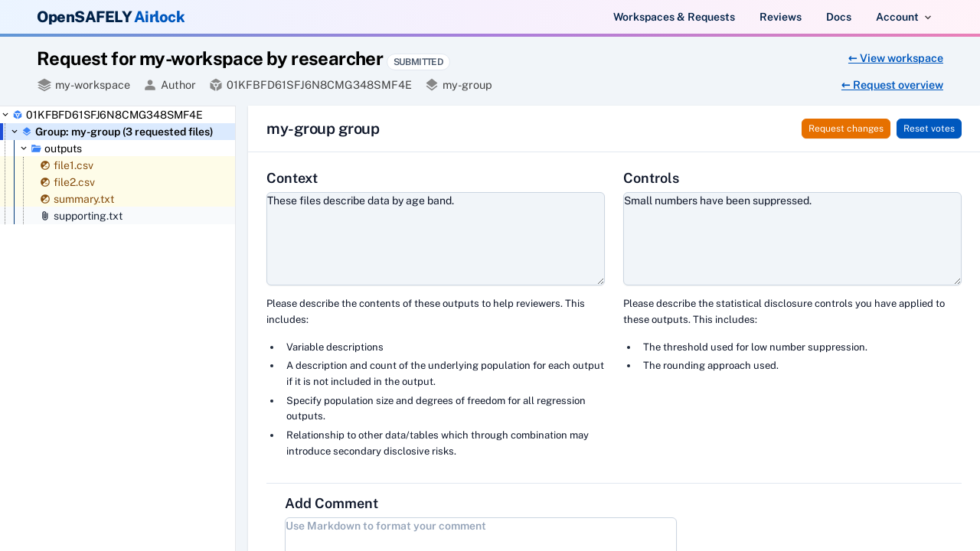This screenshot has height=551, width=980.
Task: Click the file icon next to summary.txt
Action: coord(44,199)
